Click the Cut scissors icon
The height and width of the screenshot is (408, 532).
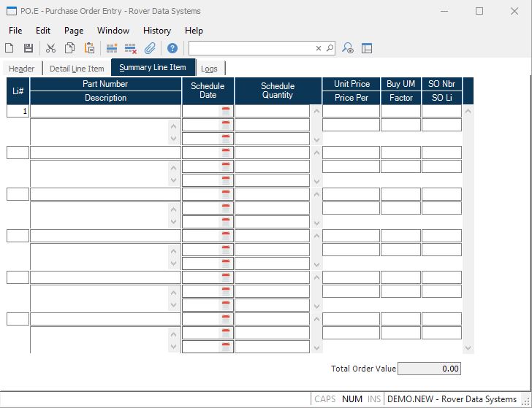50,48
